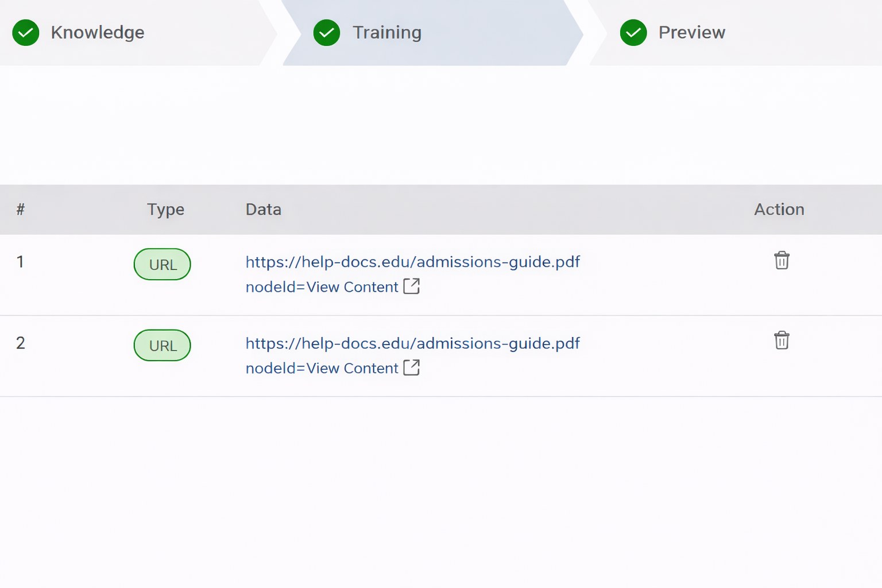Delete row 1 using the trash icon

(782, 260)
